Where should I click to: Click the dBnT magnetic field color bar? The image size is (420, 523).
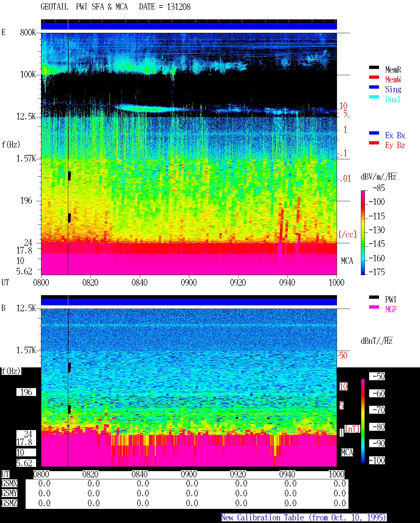pos(363,421)
